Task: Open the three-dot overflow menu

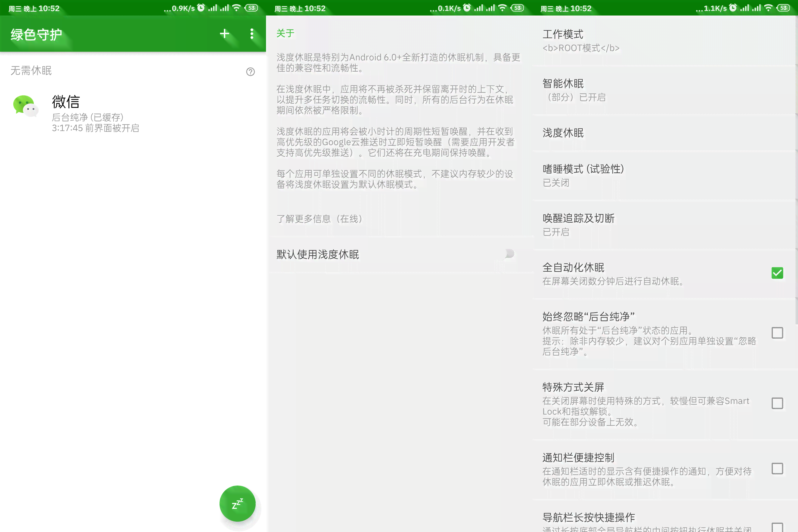Action: tap(252, 33)
